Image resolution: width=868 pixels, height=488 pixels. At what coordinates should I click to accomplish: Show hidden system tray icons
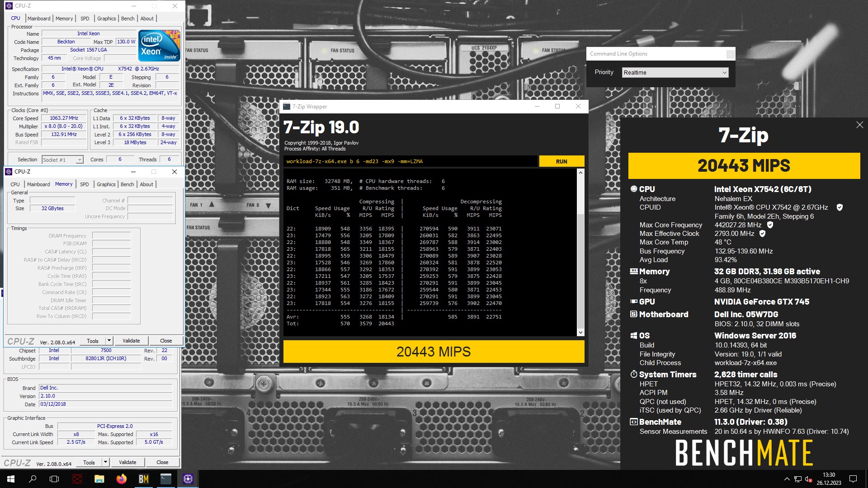click(x=787, y=479)
